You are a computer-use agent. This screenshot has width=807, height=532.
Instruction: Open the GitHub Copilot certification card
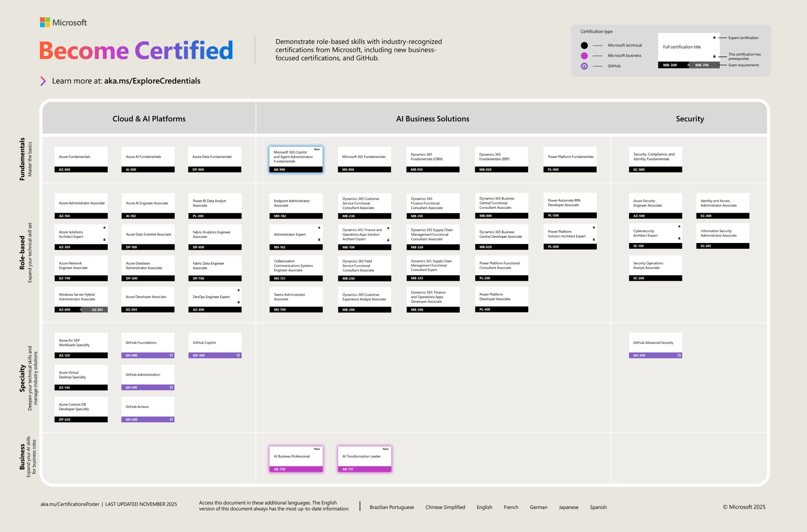[x=215, y=346]
